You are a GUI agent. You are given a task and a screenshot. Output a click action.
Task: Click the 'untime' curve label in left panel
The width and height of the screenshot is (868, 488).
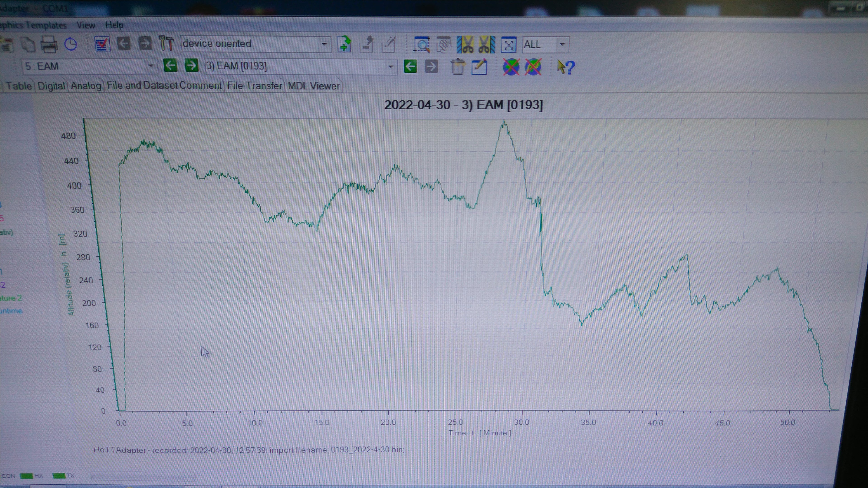pos(11,310)
